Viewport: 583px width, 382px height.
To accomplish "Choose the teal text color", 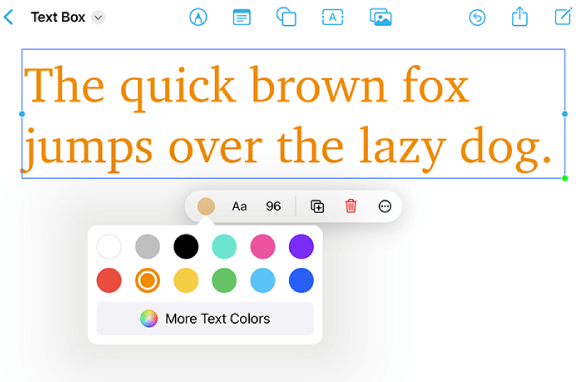I will pyautogui.click(x=224, y=246).
